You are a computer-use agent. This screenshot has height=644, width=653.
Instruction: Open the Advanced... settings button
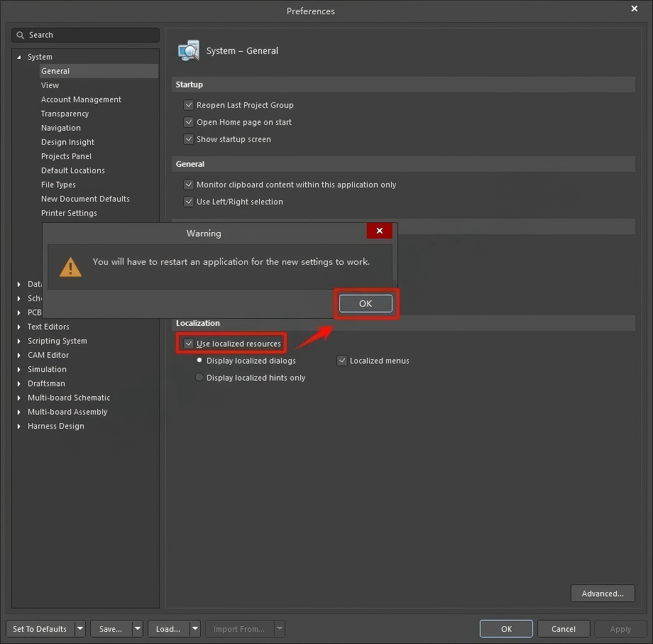(x=603, y=594)
